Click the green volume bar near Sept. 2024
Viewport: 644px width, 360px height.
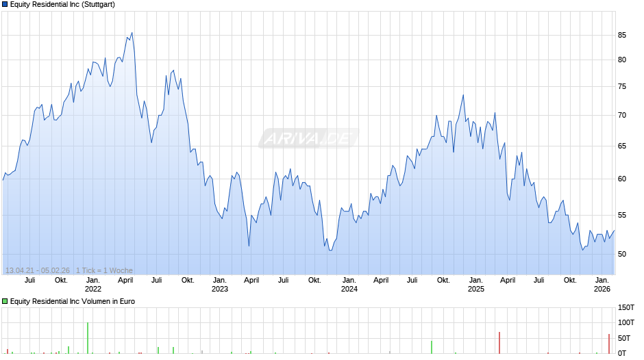pos(432,347)
